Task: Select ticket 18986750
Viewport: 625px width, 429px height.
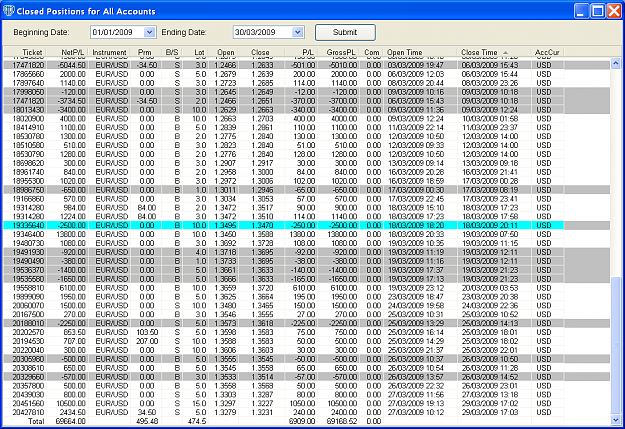Action: point(28,190)
